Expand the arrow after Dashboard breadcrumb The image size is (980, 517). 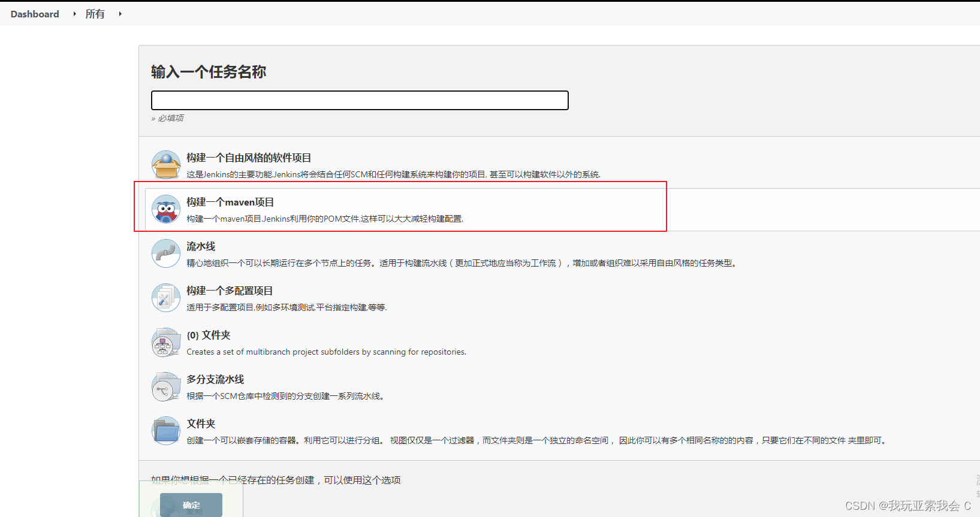click(74, 14)
